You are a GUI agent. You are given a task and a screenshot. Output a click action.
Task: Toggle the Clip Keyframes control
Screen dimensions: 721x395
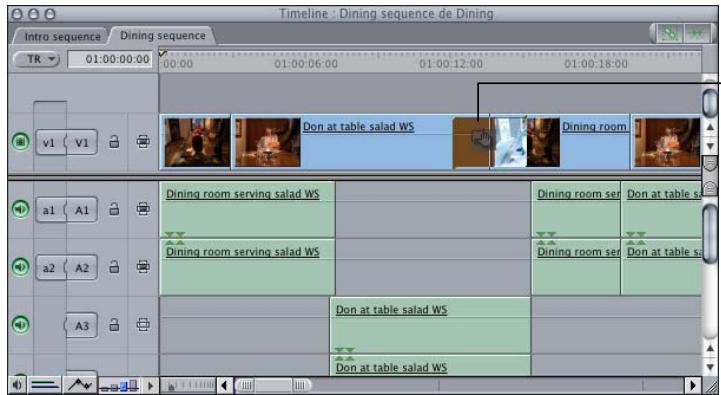coord(45,385)
